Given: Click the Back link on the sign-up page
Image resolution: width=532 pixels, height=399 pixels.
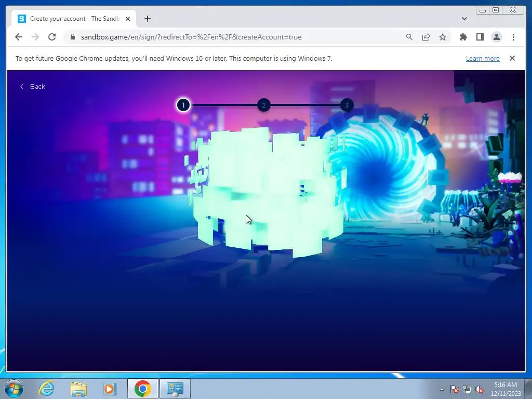Looking at the screenshot, I should click(33, 87).
